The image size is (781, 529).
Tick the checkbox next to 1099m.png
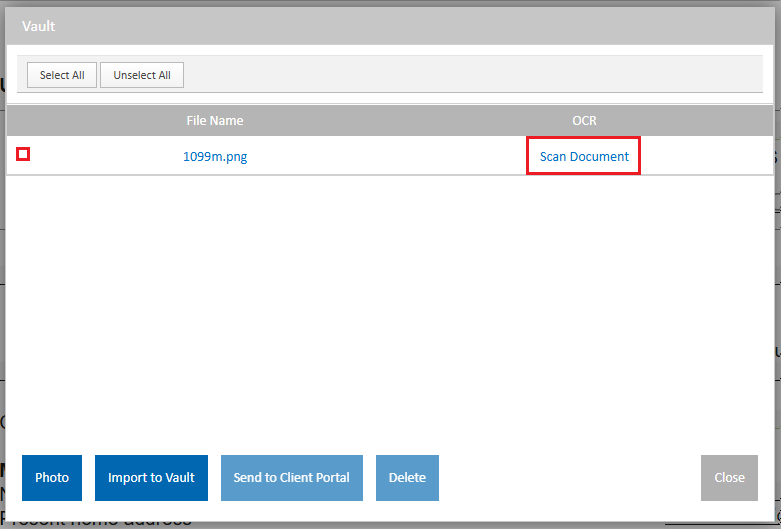(x=23, y=154)
